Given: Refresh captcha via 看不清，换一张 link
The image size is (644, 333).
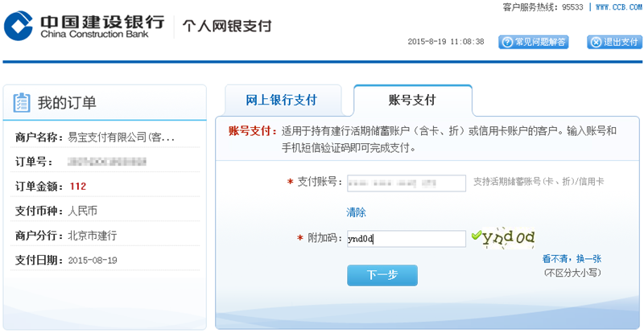Looking at the screenshot, I should click(572, 259).
